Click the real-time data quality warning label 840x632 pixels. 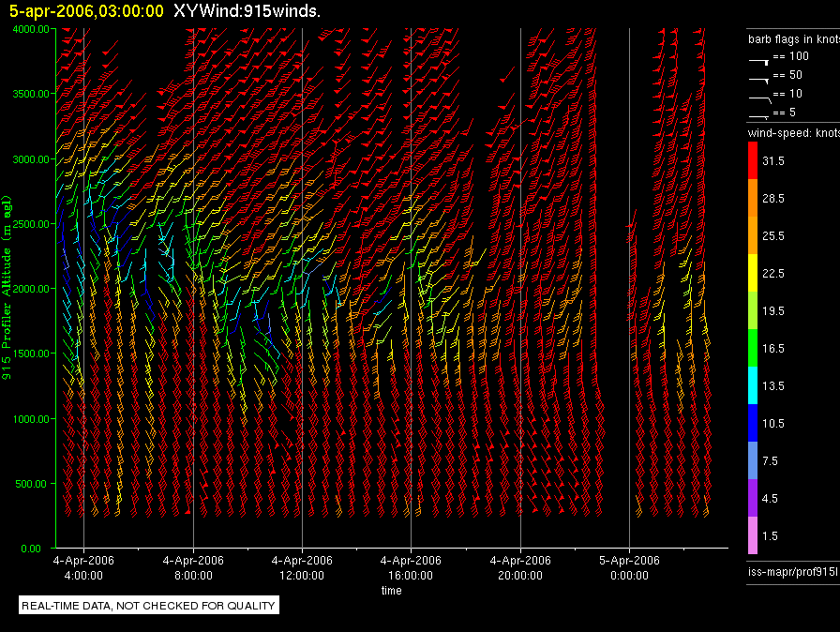pyautogui.click(x=149, y=606)
